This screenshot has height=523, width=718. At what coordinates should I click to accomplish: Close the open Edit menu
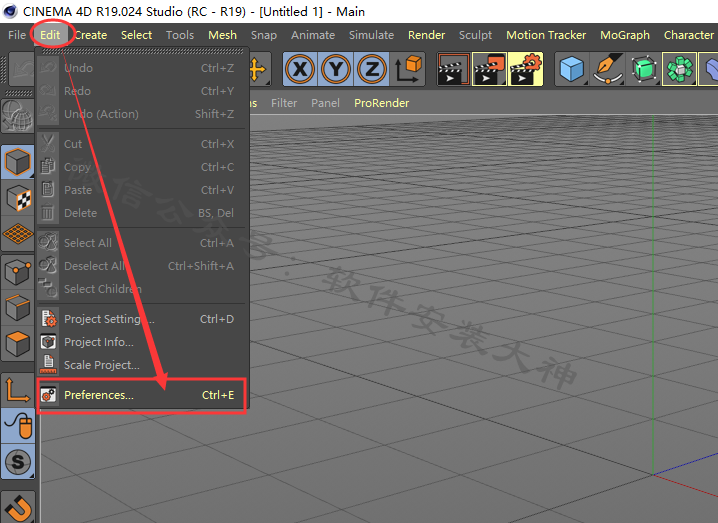(x=50, y=35)
